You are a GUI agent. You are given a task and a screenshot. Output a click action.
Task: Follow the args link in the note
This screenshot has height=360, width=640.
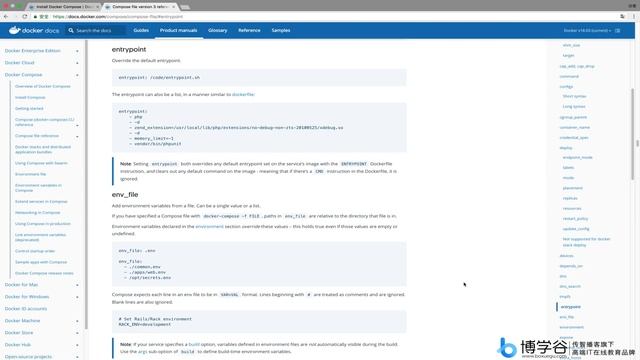click(142, 351)
